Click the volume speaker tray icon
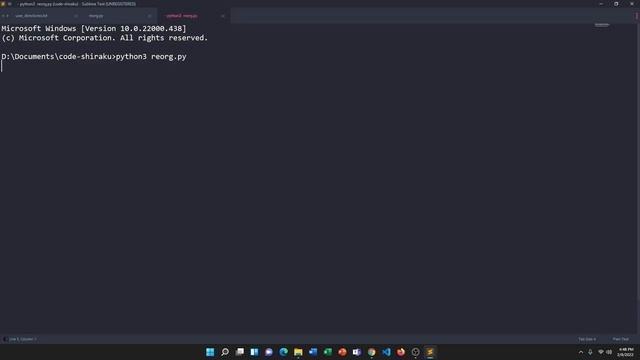The image size is (640, 360). [609, 352]
